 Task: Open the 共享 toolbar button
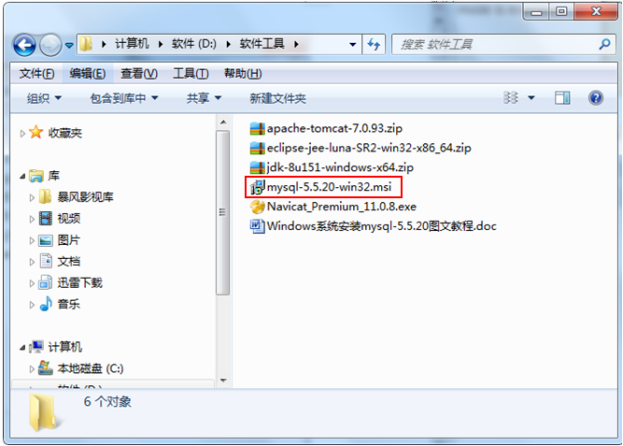pyautogui.click(x=204, y=98)
